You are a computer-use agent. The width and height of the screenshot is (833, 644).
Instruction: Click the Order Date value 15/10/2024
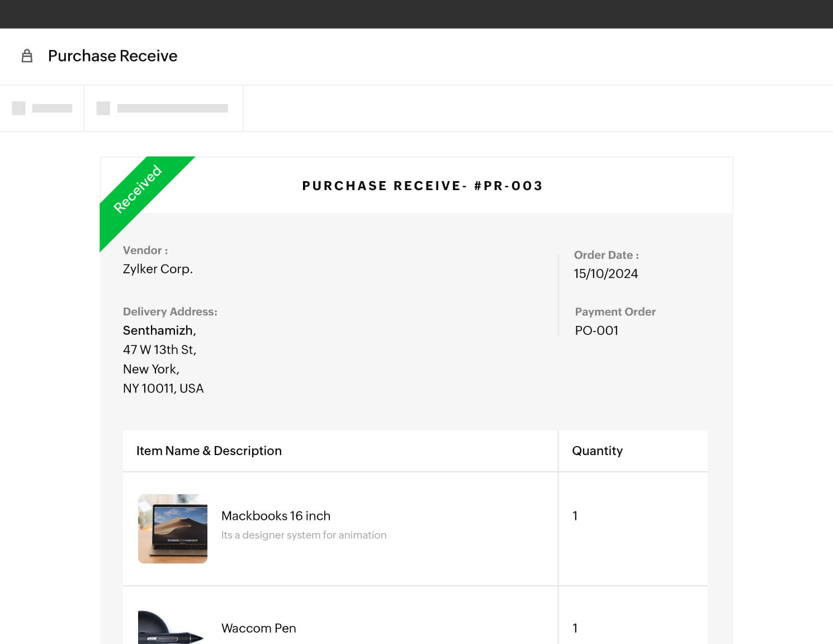[606, 273]
